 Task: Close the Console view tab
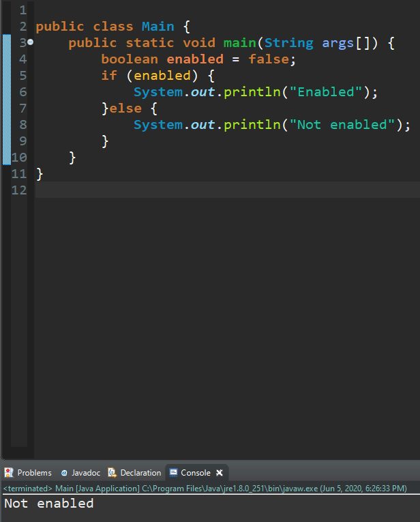point(220,472)
